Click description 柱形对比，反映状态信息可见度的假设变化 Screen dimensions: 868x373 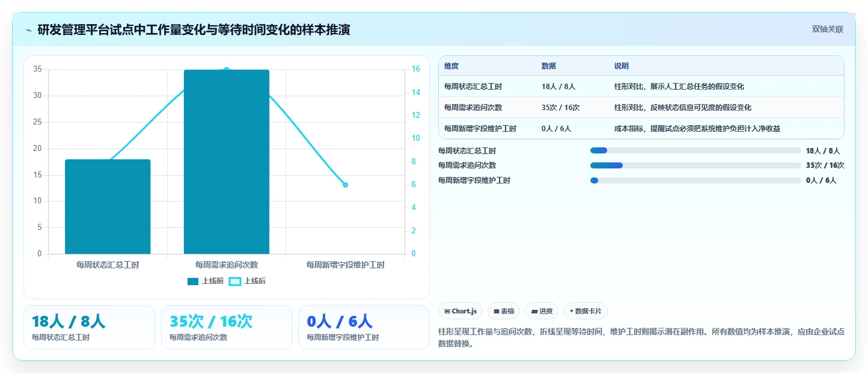(683, 108)
